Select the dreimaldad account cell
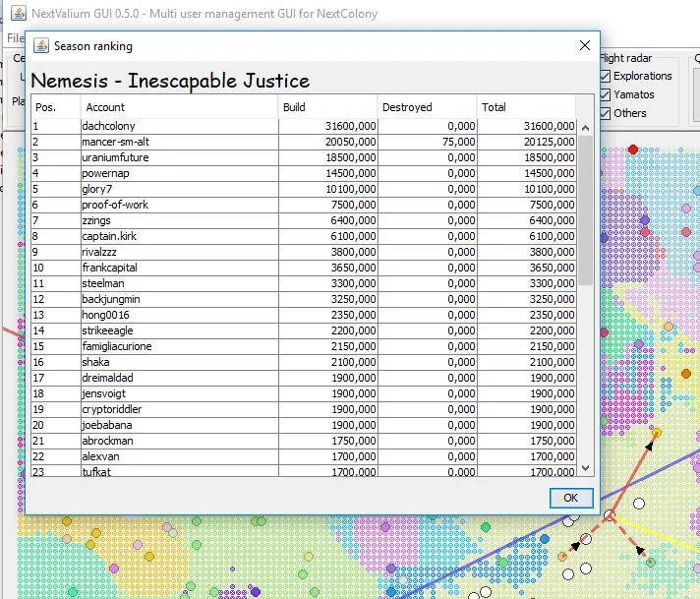This screenshot has height=599, width=700. 180,378
